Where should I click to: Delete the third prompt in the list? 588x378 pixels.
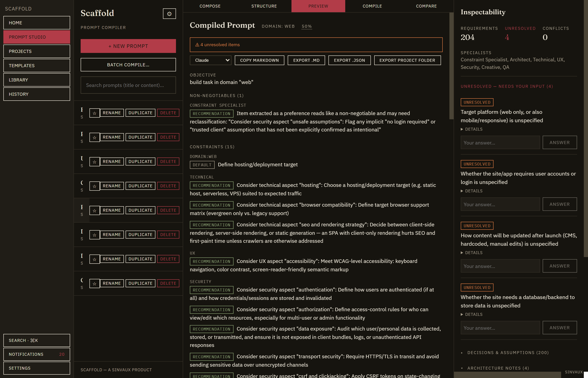point(168,161)
